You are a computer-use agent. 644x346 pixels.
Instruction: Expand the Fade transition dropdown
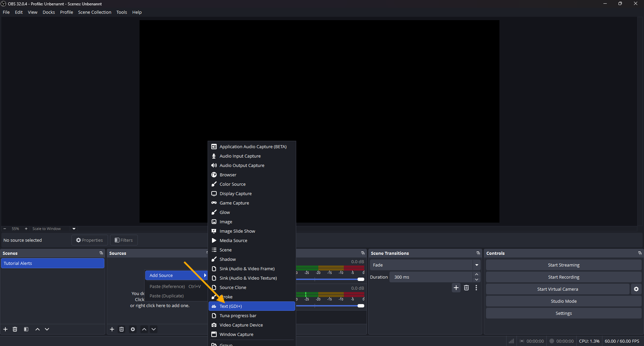477,265
